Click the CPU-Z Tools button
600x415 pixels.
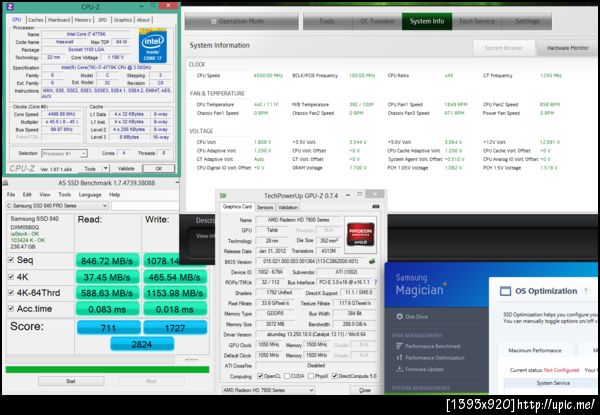click(90, 168)
